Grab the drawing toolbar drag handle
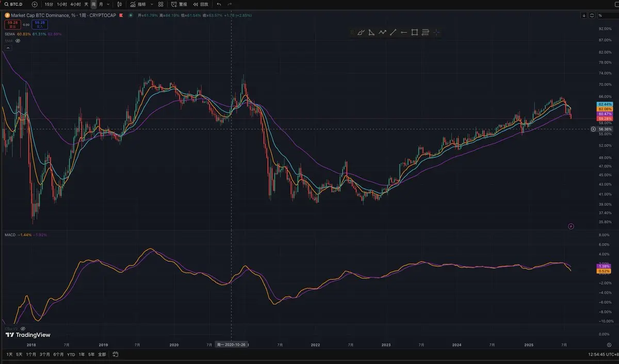 tap(352, 32)
